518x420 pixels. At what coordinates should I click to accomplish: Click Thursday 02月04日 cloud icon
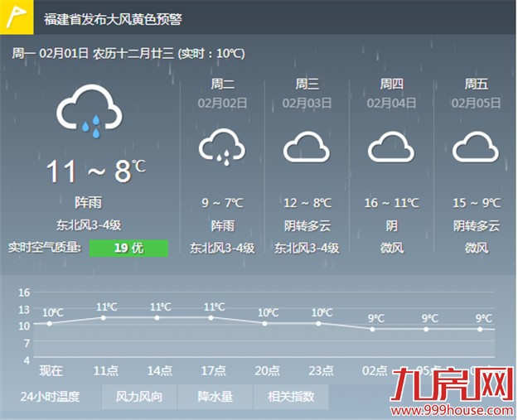click(x=391, y=147)
